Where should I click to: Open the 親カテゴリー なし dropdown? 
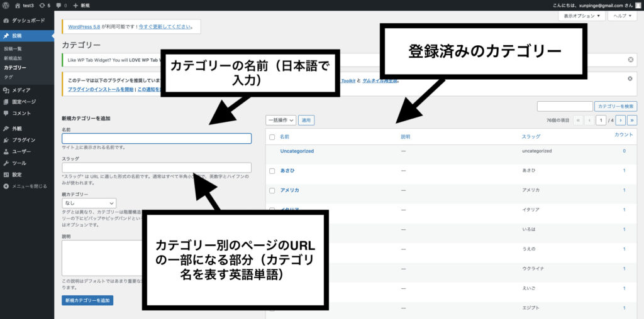(89, 203)
